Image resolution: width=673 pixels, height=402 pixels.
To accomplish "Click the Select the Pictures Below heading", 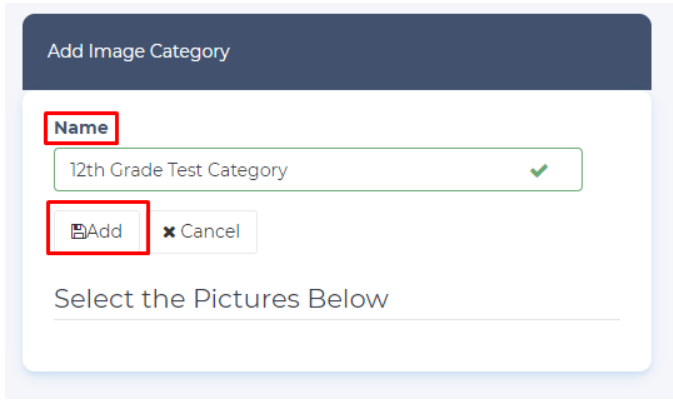I will coord(221,298).
